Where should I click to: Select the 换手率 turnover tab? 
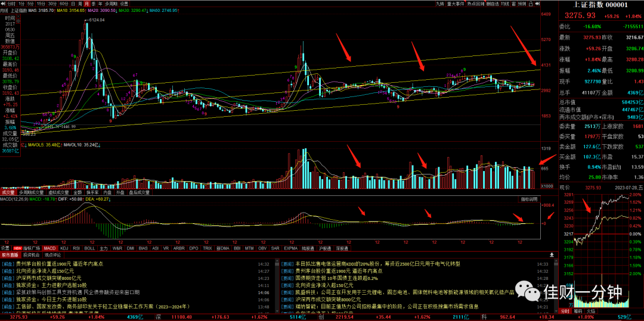coord(93,192)
